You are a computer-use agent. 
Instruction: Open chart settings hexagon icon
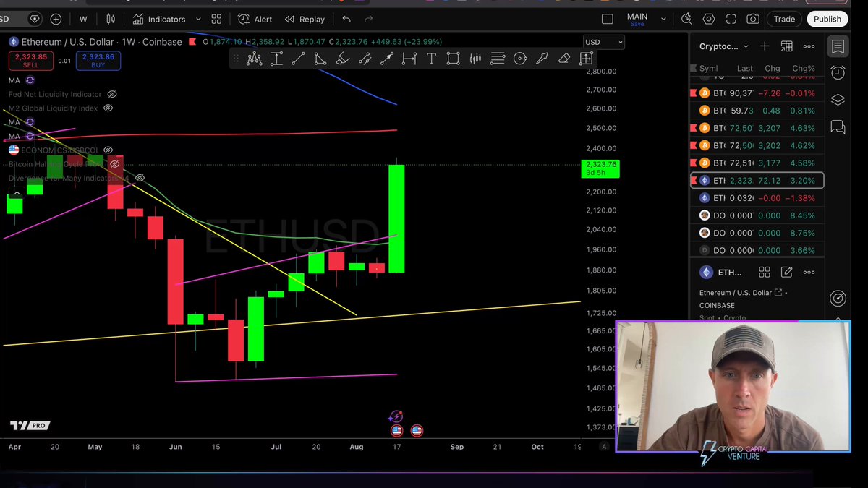point(709,20)
